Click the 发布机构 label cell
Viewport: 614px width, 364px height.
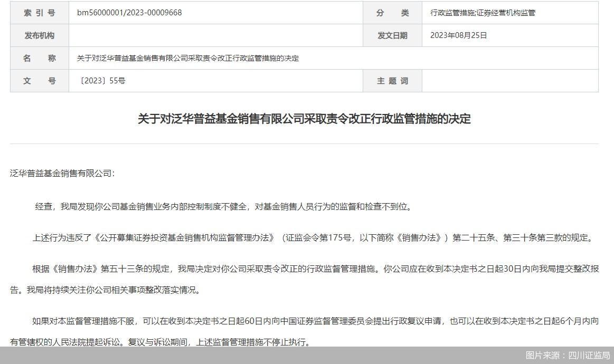click(x=39, y=35)
